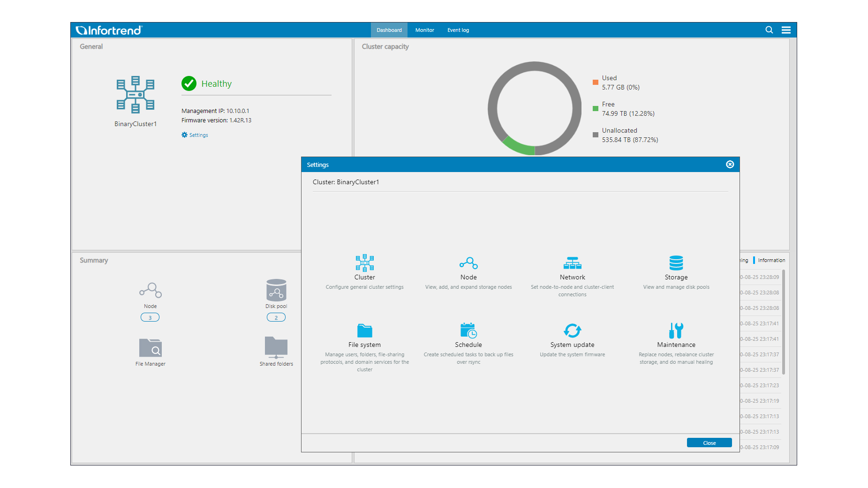Viewport: 868px width, 488px height.
Task: Click the 'General' panel title
Action: coord(91,46)
